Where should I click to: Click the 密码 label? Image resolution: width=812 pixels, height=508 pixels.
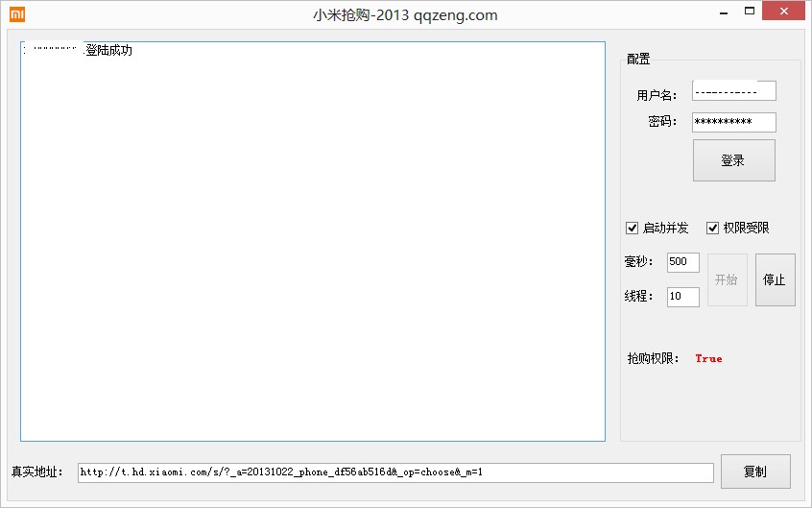662,121
